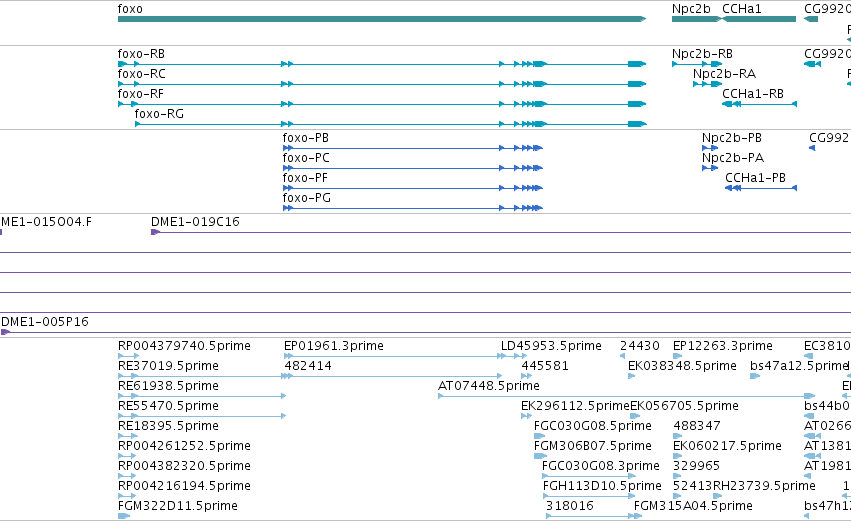Click the 482414 EST label

(x=308, y=366)
